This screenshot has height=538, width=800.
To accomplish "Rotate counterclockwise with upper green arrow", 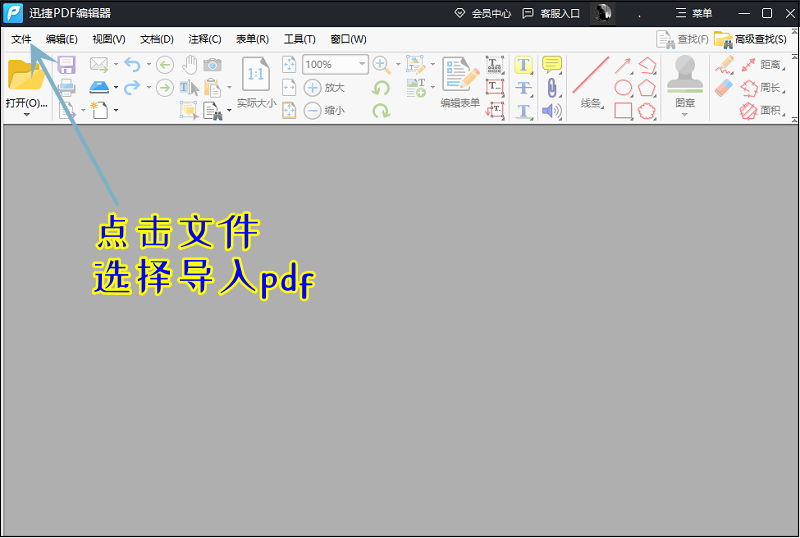I will (381, 88).
